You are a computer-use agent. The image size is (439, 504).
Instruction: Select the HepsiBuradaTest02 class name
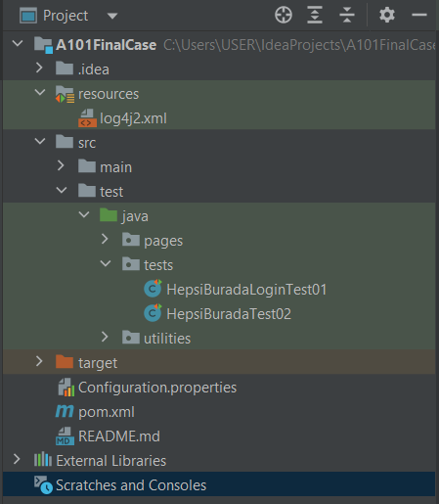click(x=229, y=314)
